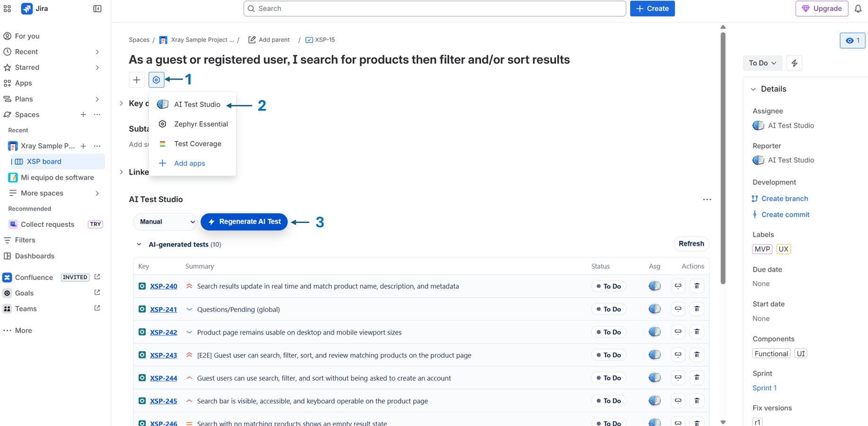Click the link action icon on row XSP-240
This screenshot has width=868, height=426.
(678, 286)
